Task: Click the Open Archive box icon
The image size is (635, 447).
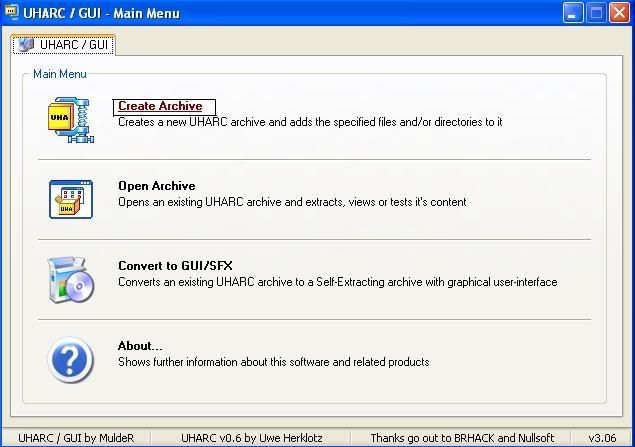Action: point(71,199)
